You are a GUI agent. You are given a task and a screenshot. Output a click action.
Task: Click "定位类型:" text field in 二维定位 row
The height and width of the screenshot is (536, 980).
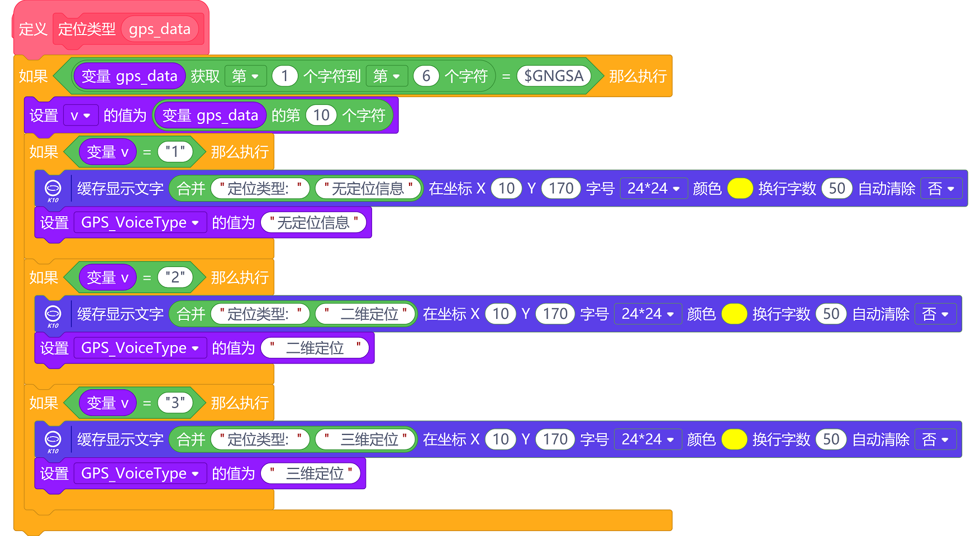pyautogui.click(x=260, y=314)
